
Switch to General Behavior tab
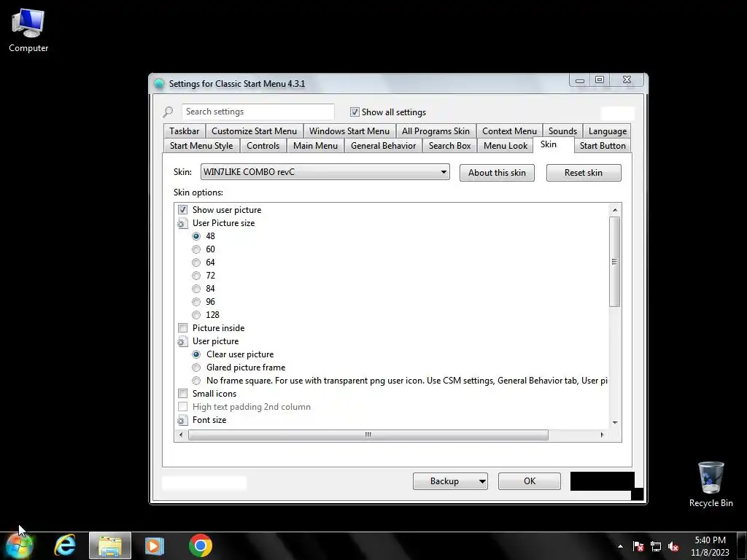pos(384,146)
